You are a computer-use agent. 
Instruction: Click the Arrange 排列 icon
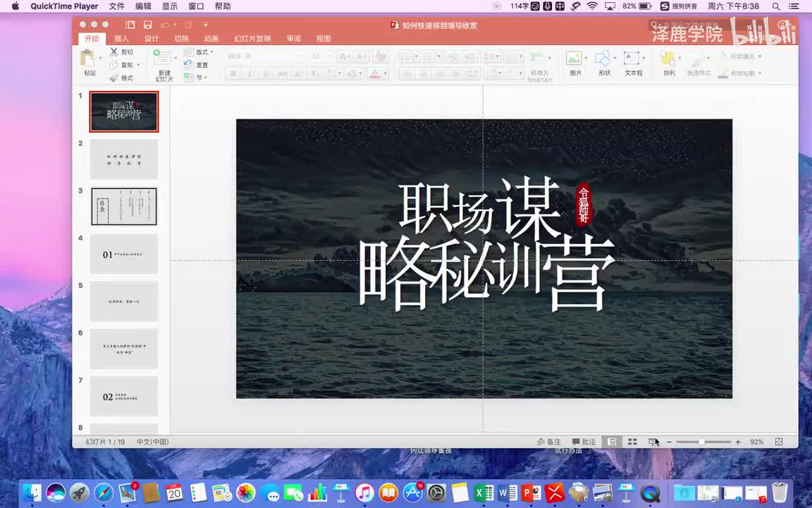pyautogui.click(x=668, y=58)
